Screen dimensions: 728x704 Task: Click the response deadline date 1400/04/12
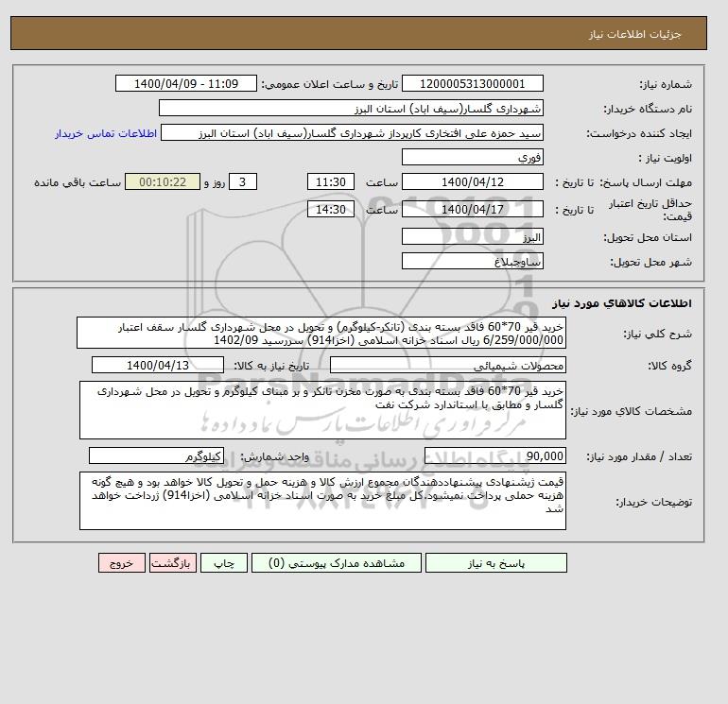pos(472,182)
